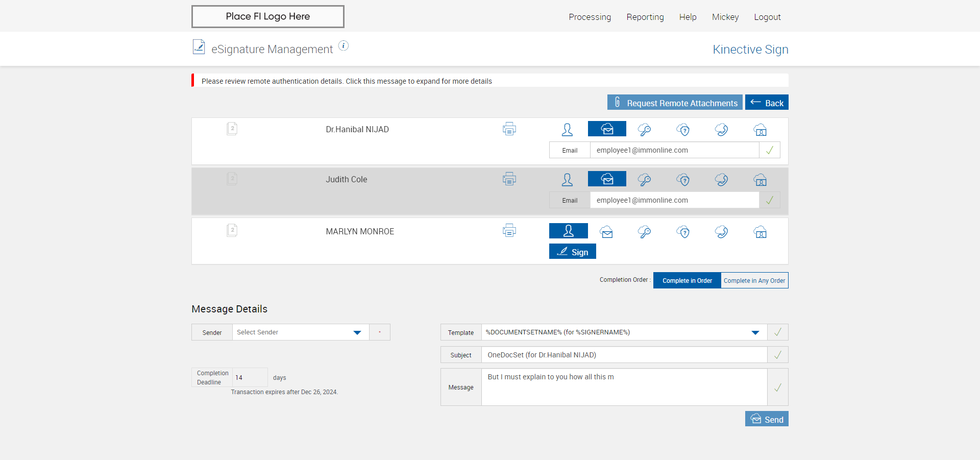Open the Reporting menu
This screenshot has height=460, width=980.
(x=645, y=17)
